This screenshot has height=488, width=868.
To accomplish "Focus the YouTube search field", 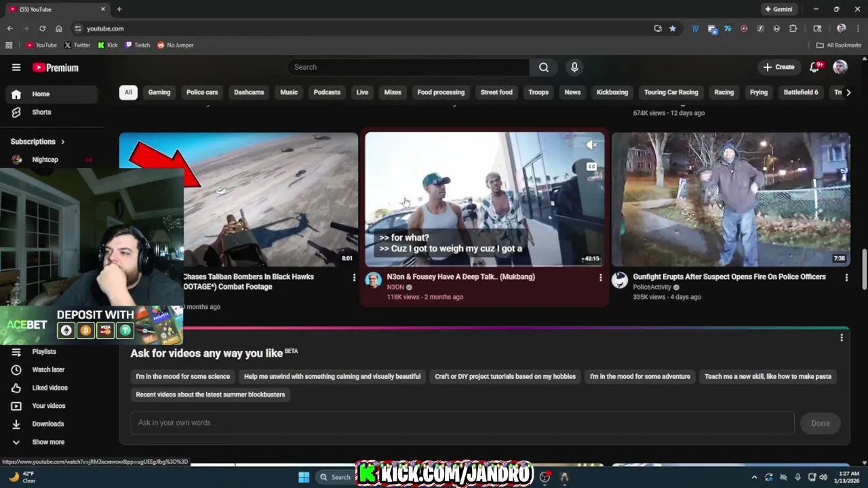I will [409, 67].
